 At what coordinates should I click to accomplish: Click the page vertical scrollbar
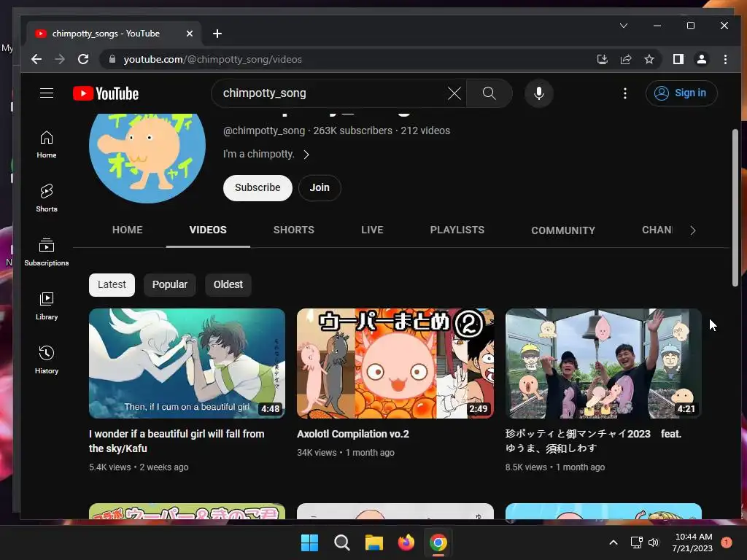[x=735, y=208]
